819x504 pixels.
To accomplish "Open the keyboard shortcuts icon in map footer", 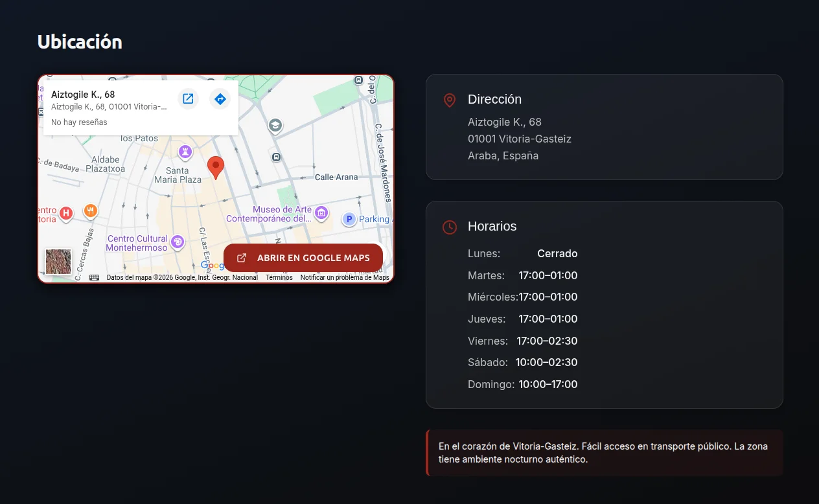I will [93, 277].
